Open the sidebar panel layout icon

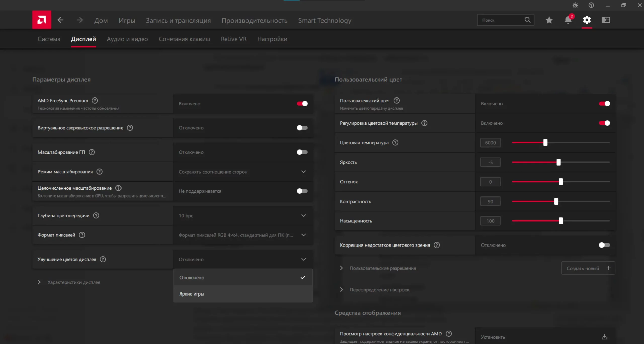click(x=606, y=20)
